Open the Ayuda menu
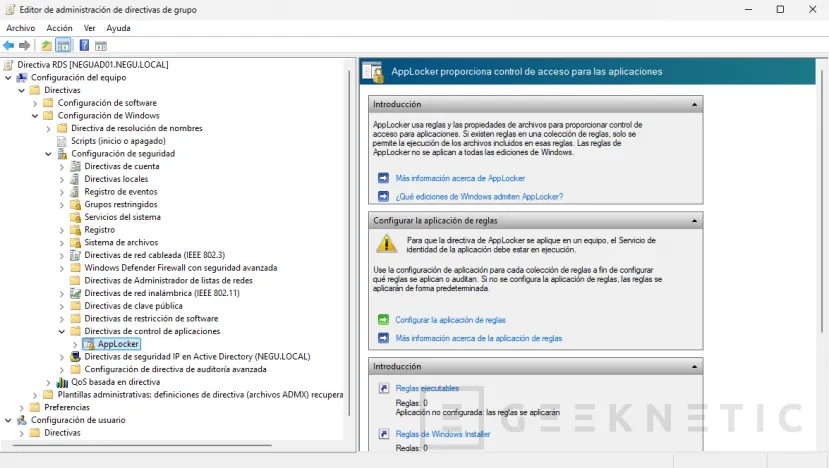Viewport: 829px width, 468px height. click(118, 28)
